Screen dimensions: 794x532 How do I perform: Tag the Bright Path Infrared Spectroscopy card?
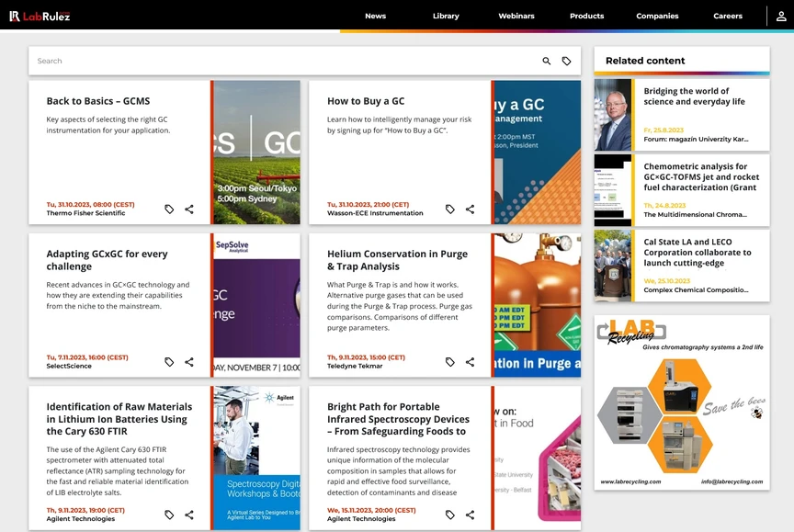[x=449, y=515]
